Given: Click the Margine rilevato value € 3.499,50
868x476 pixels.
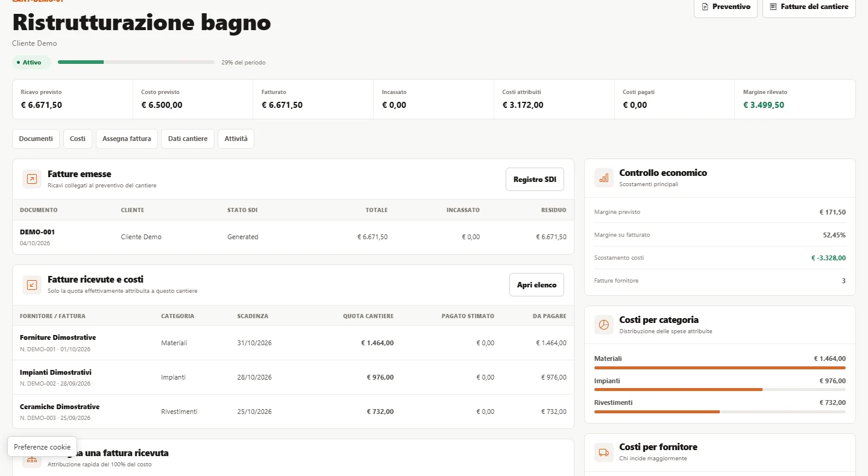Looking at the screenshot, I should coord(764,105).
